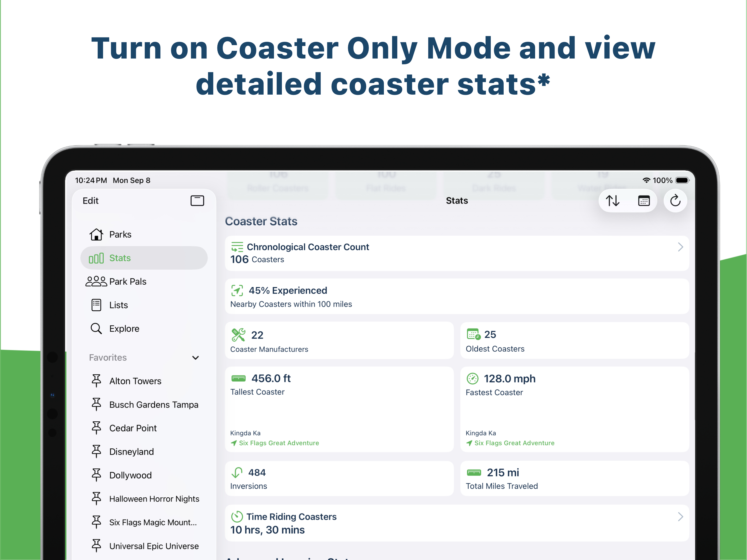Viewport: 747px width, 560px height.
Task: Open the Lists section
Action: [x=144, y=305]
